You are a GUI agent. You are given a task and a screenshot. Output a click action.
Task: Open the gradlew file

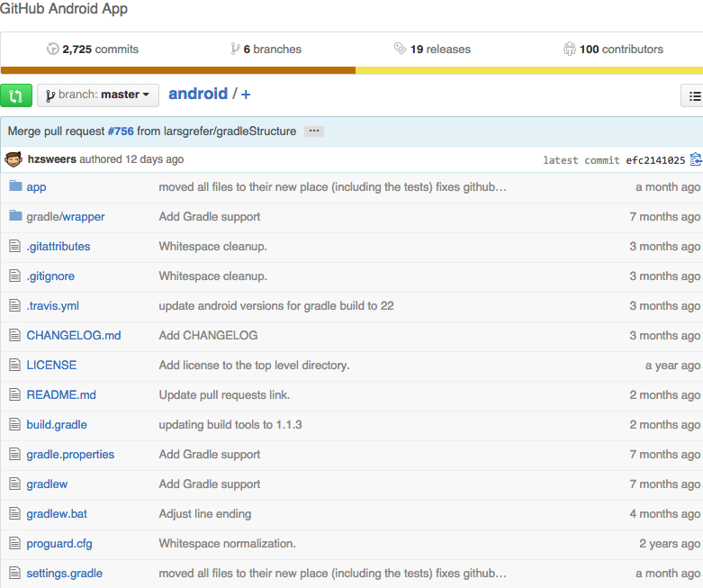point(47,484)
